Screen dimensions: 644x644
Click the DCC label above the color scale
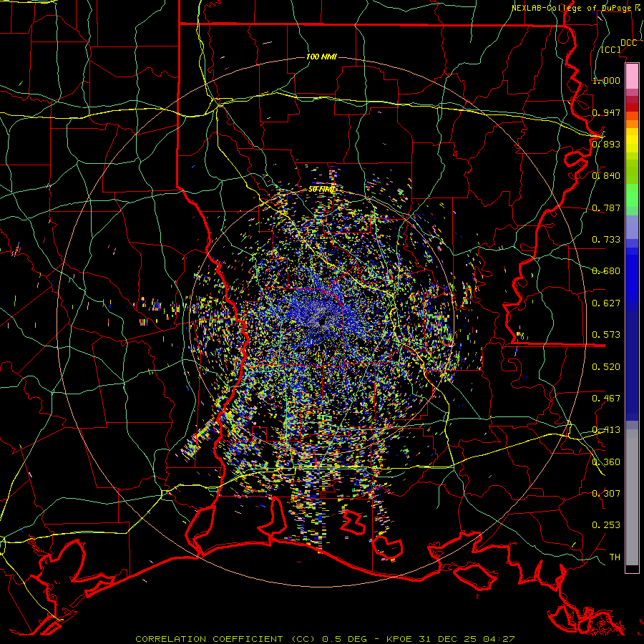point(628,43)
